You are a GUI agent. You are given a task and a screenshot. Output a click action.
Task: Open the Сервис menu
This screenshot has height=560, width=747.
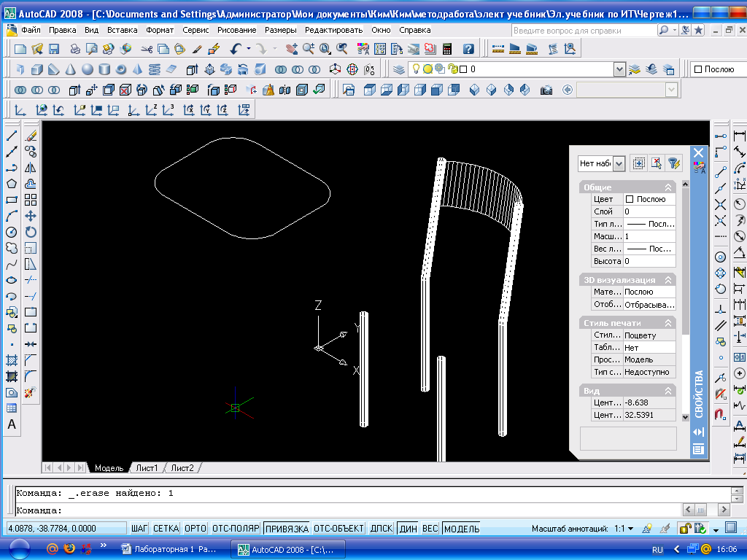(196, 30)
